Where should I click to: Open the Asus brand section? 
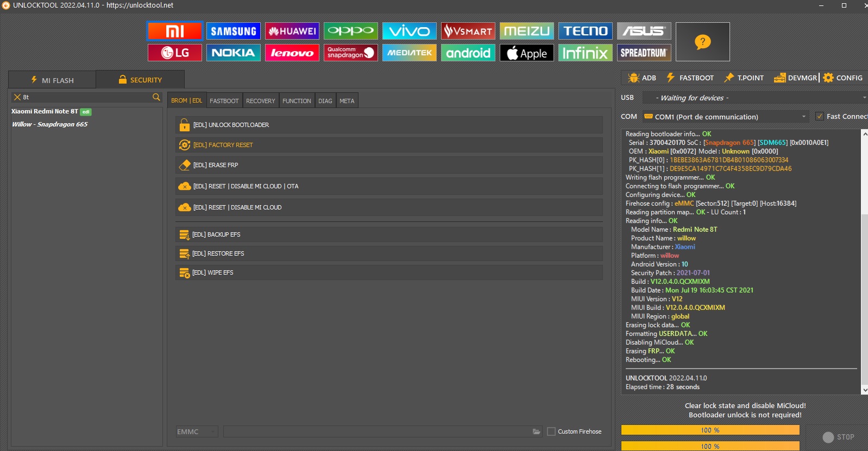(x=644, y=31)
